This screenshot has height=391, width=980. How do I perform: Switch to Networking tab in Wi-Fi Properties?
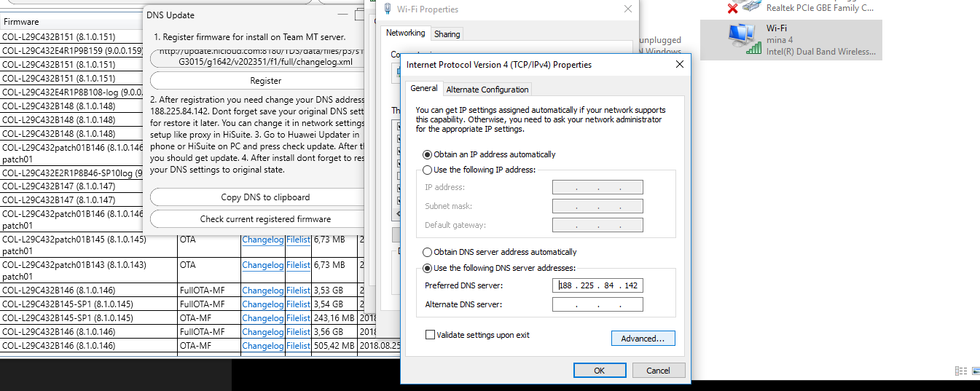(405, 33)
